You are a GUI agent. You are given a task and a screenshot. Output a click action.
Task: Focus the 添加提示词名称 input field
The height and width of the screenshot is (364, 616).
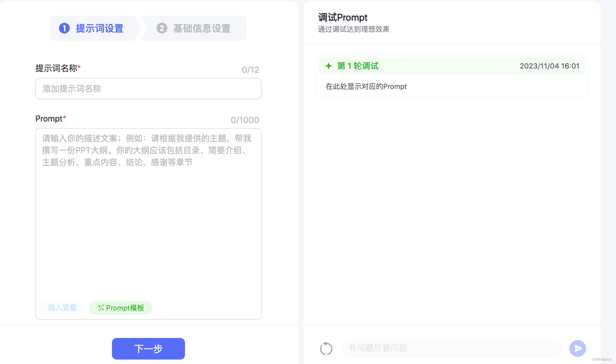(x=148, y=89)
